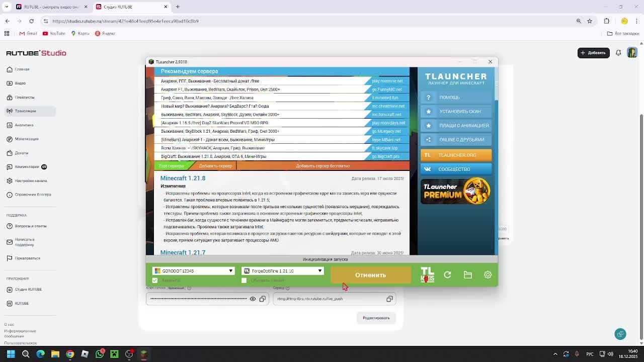The image size is (644, 362).
Task: Open Справочник блогера in the sidebar
Action: [29, 195]
